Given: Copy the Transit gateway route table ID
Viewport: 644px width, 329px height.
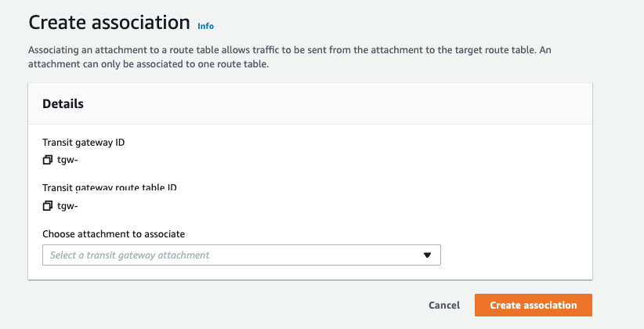Looking at the screenshot, I should click(x=48, y=206).
